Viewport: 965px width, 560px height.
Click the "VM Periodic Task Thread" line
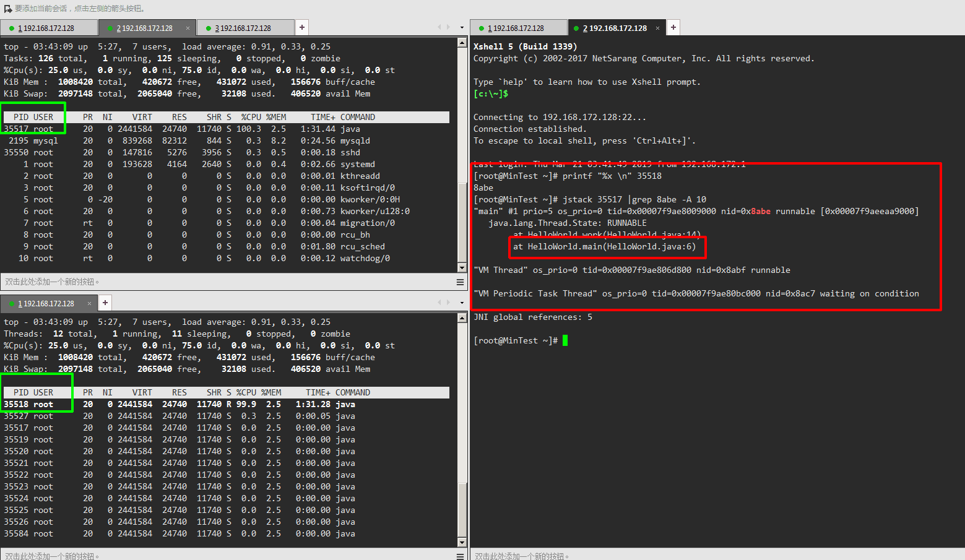click(696, 293)
